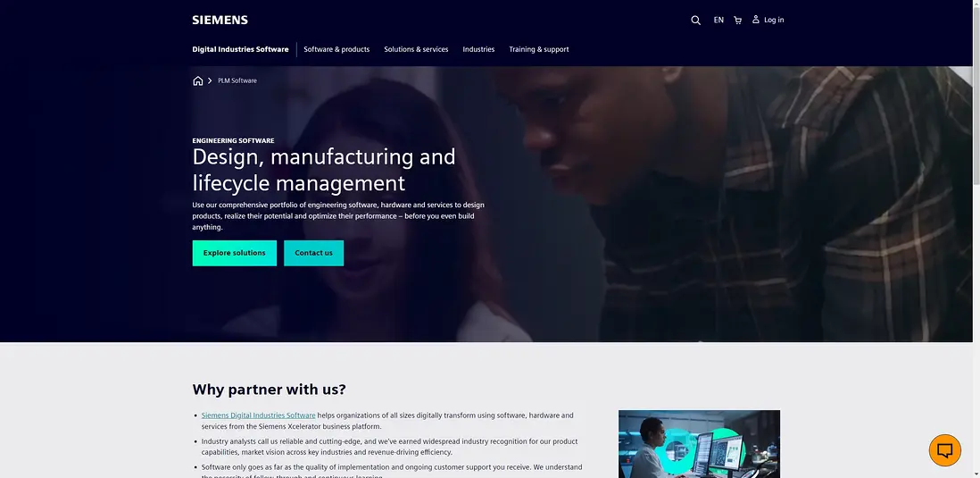Click the Explore solutions button
This screenshot has width=980, height=478.
click(235, 253)
